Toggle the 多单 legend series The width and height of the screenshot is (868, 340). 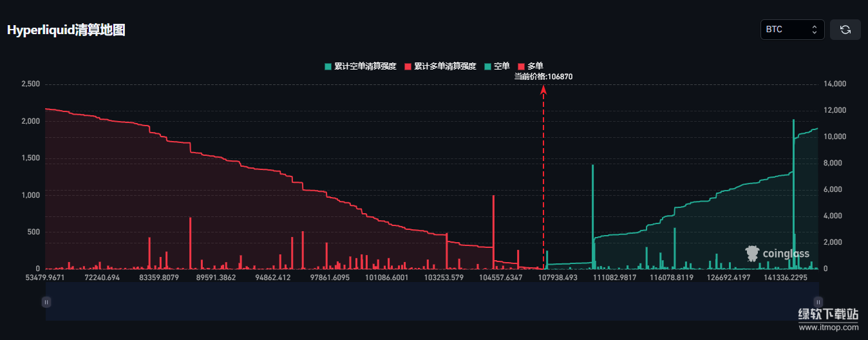(531, 66)
